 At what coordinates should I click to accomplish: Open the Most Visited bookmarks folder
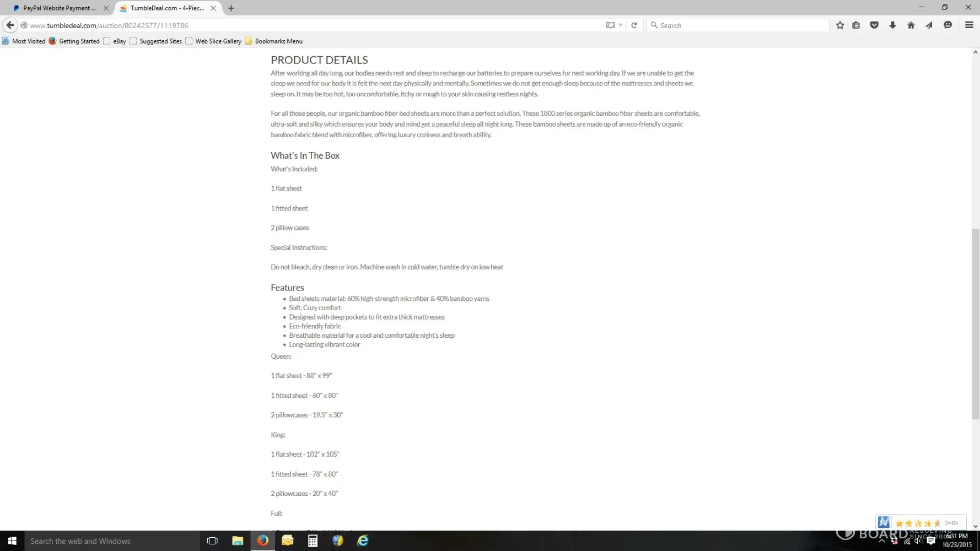coord(24,41)
